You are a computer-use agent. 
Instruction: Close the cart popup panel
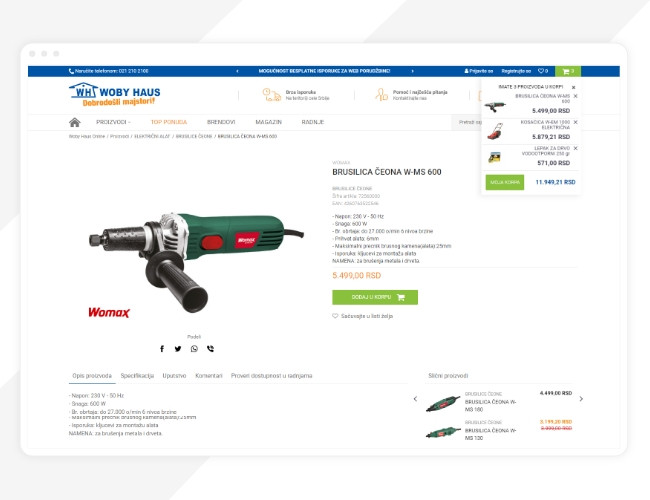coord(573,87)
